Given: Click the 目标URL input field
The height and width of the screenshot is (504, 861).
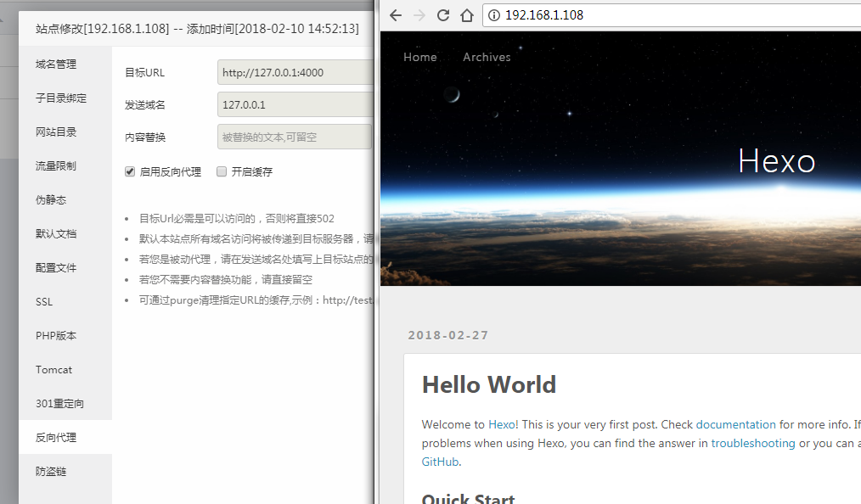Looking at the screenshot, I should coord(295,72).
